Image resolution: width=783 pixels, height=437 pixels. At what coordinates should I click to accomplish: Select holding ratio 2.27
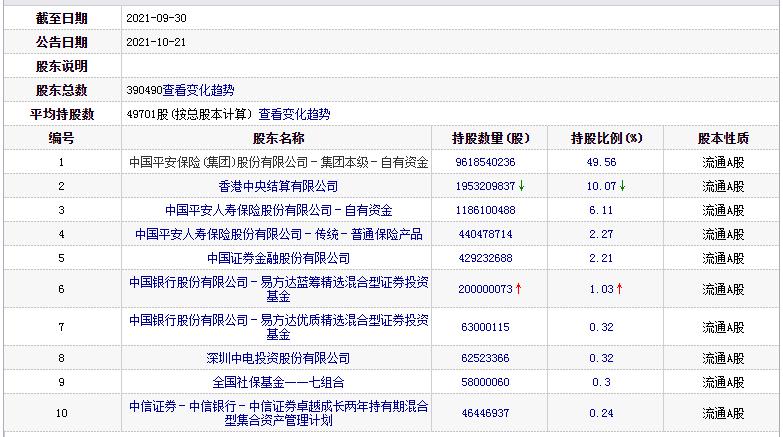(601, 234)
